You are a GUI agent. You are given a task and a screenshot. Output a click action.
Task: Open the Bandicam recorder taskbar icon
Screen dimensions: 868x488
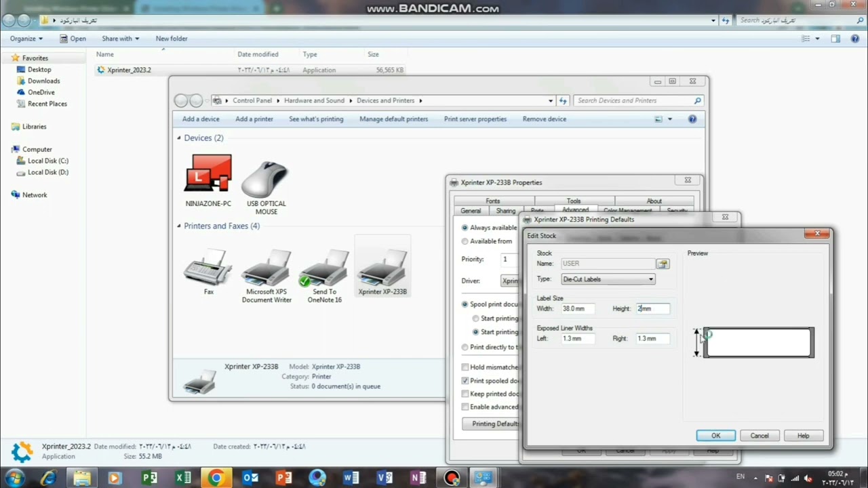click(x=451, y=478)
